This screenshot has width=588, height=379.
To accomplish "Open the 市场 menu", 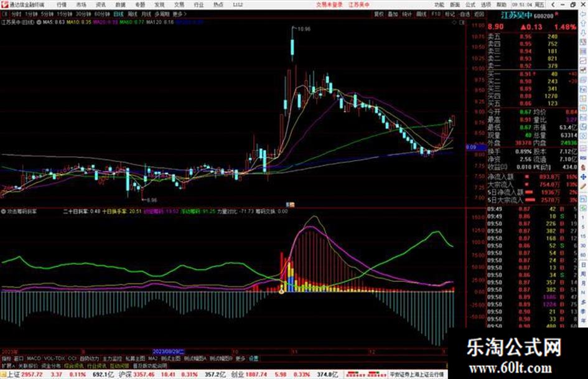I will (81, 5).
